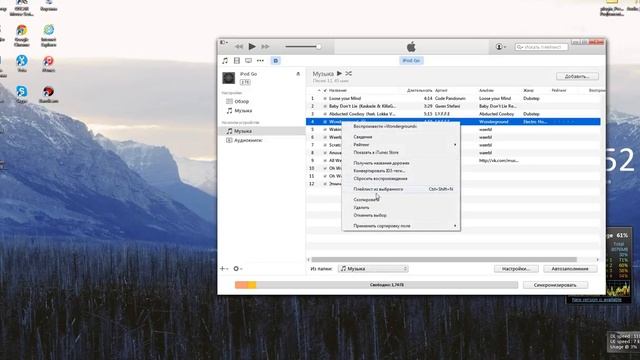Open the Из папки Музыка dropdown
The width and height of the screenshot is (640, 360).
(373, 269)
